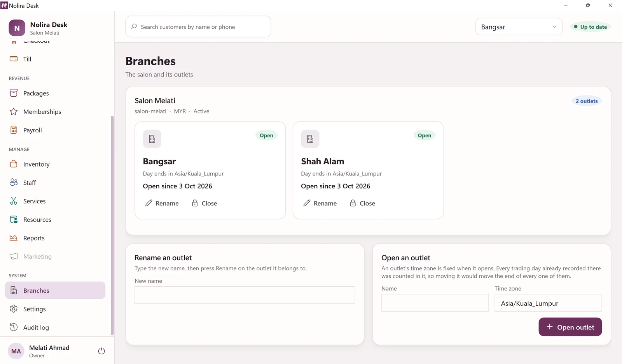Click the Salon Melati heading
Viewport: 622px width, 364px height.
point(155,101)
